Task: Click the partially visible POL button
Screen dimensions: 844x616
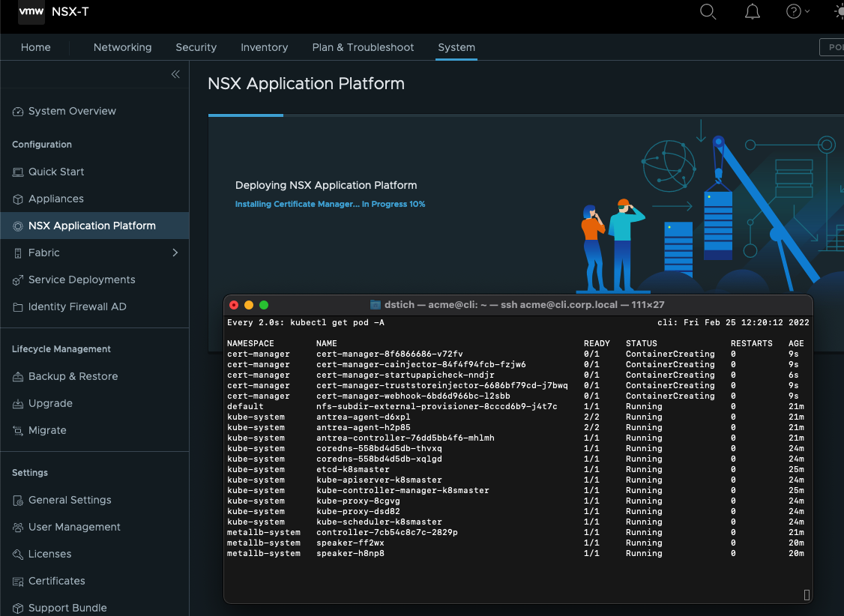Action: coord(831,47)
